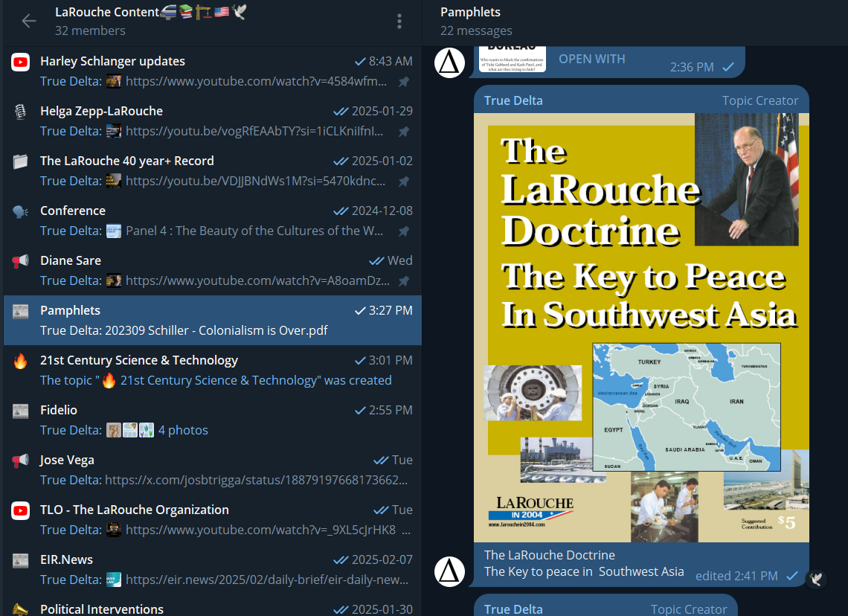The image size is (848, 616).
Task: Open the 21st Century Science & Technology topic
Action: point(213,370)
